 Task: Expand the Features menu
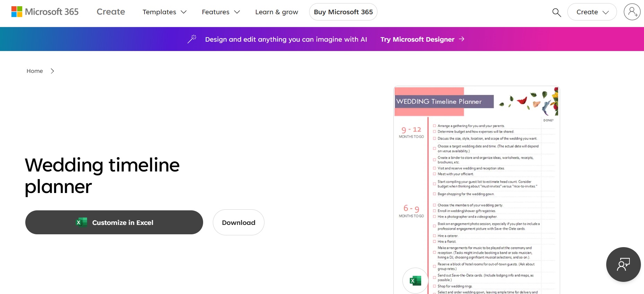pos(221,12)
